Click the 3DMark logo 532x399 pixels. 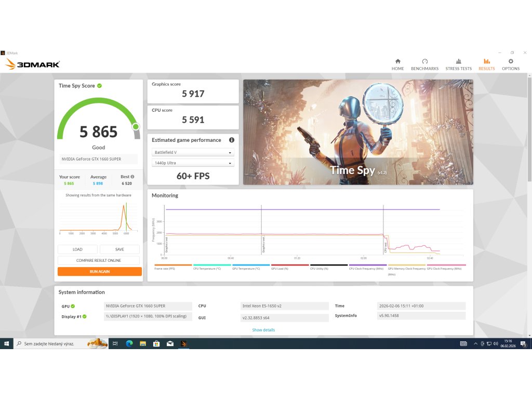[x=32, y=64]
